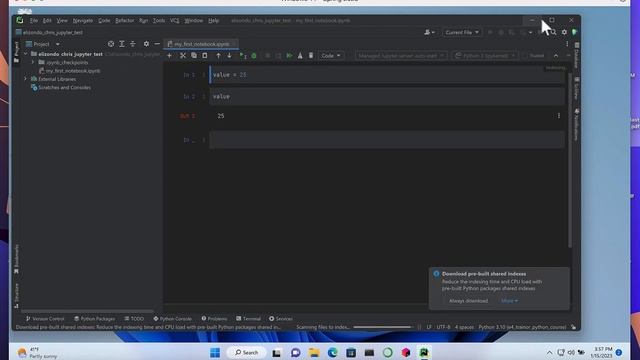640x360 pixels.
Task: Open the taskbar Search box
Action: (246, 352)
